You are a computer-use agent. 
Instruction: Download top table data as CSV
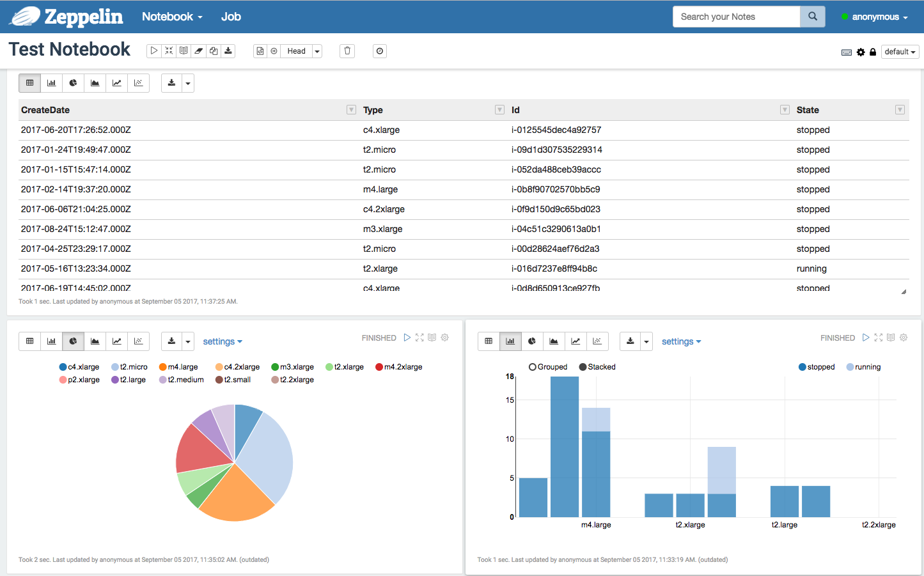pos(171,83)
